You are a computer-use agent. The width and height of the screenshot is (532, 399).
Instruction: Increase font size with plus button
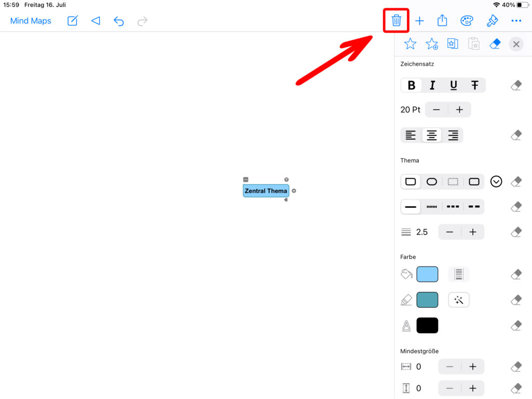459,110
